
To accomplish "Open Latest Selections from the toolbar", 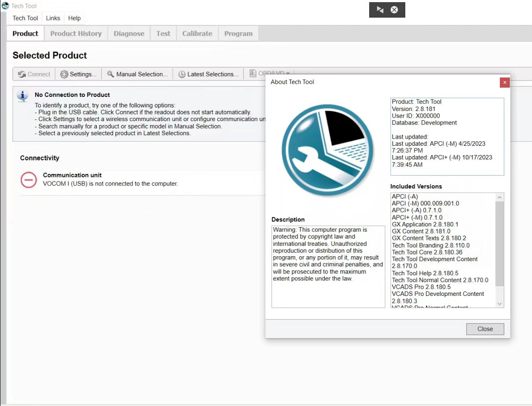I will click(209, 74).
